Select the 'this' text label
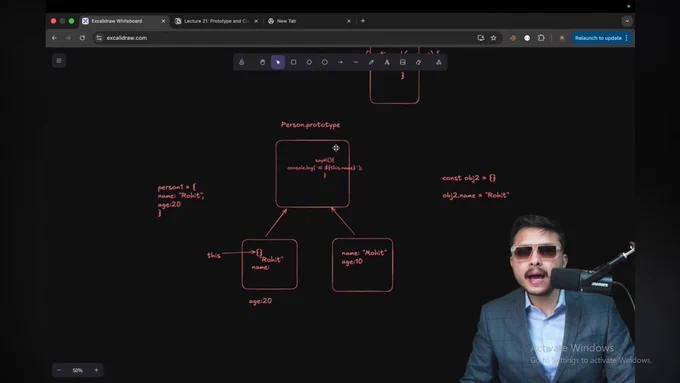Image resolution: width=680 pixels, height=383 pixels. [214, 255]
